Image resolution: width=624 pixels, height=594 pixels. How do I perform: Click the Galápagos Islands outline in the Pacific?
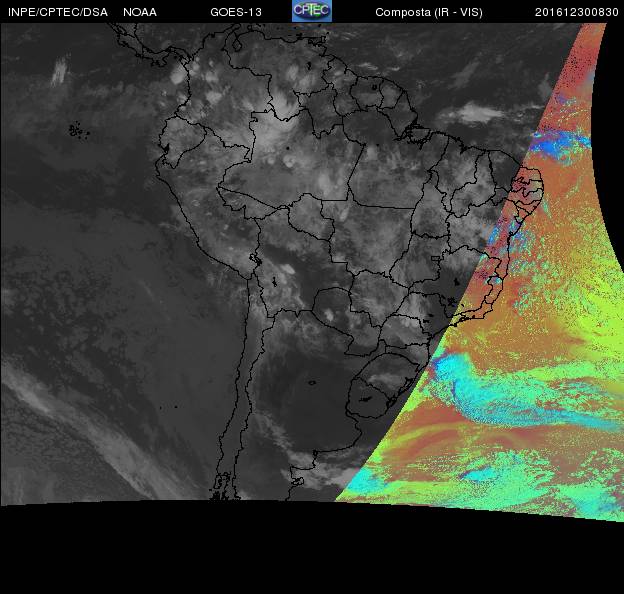point(75,129)
